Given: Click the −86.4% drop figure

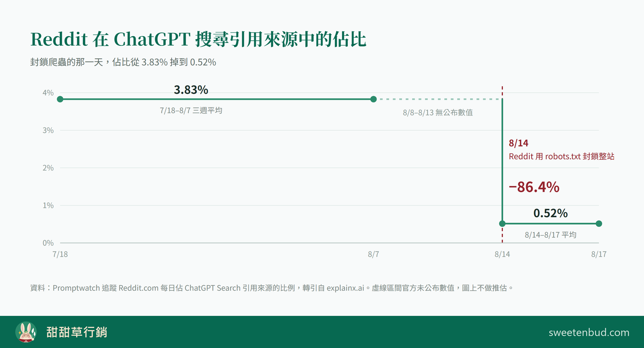Looking at the screenshot, I should (534, 187).
